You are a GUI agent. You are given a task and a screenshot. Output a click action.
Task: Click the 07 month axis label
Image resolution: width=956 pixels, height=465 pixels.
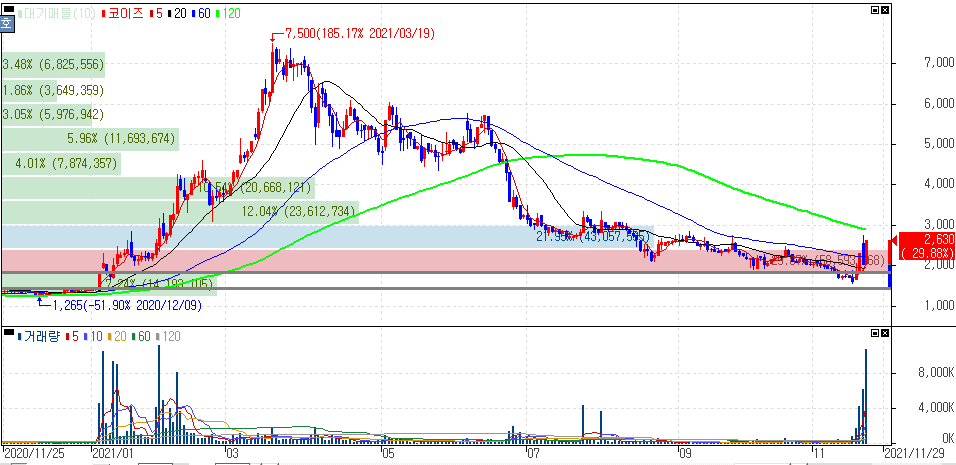tap(532, 453)
